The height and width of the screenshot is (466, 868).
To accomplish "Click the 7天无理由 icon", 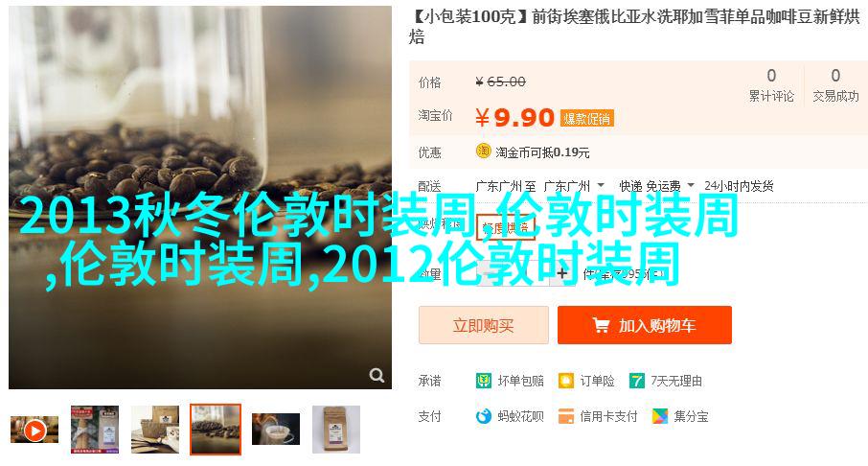I will (636, 381).
